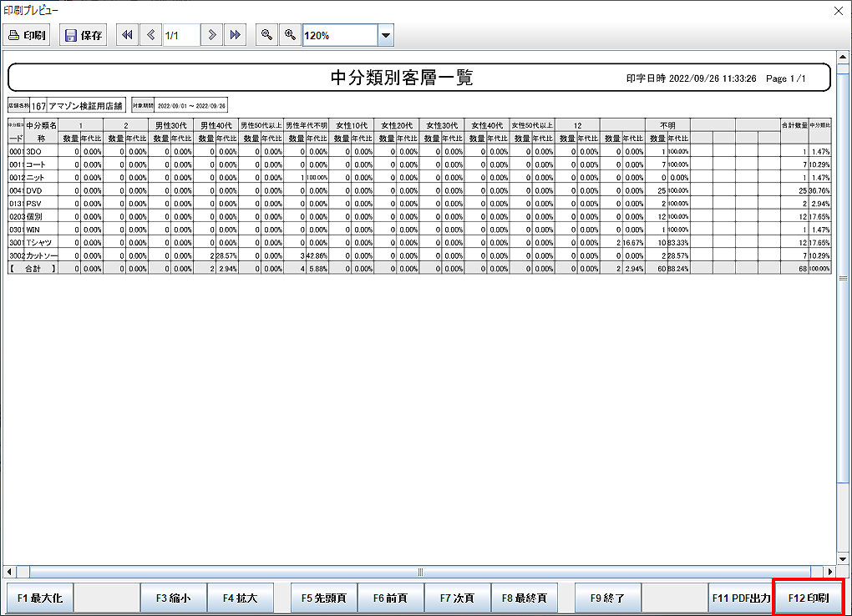This screenshot has height=616, width=852.
Task: Jump to last page with double-right arrow icon
Action: [x=236, y=35]
